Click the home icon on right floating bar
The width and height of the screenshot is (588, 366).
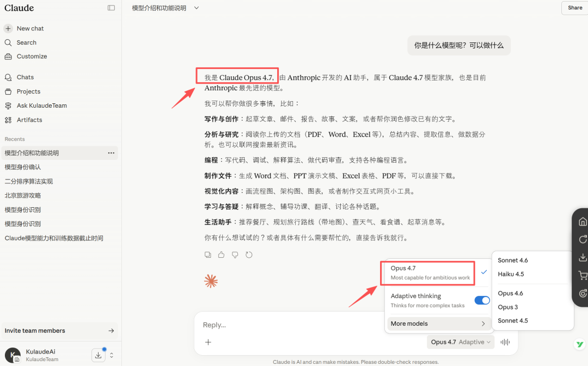[583, 221]
